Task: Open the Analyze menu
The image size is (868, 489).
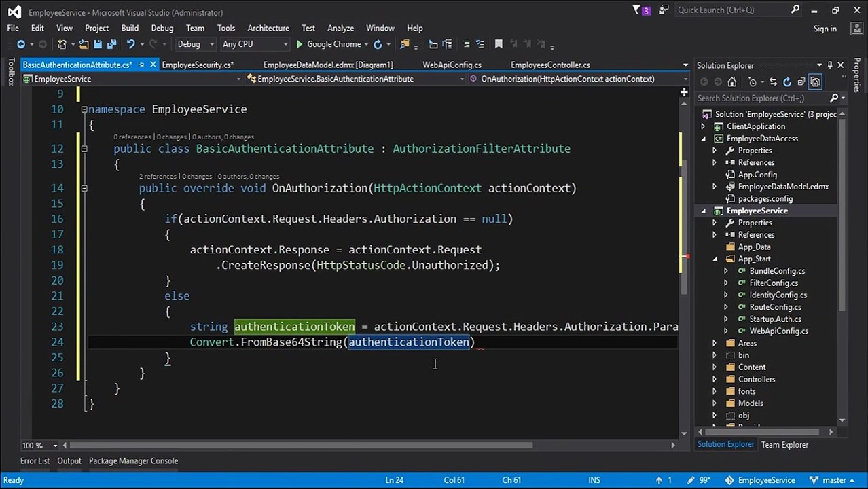Action: (x=340, y=28)
